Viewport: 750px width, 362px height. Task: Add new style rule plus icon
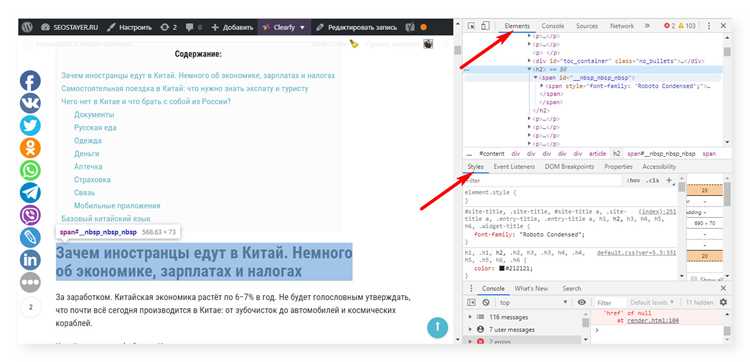pyautogui.click(x=669, y=180)
